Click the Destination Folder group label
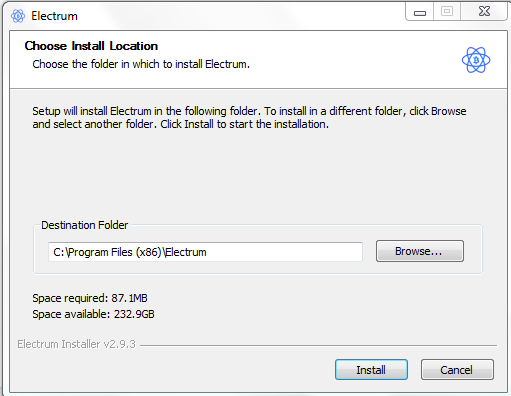 pos(84,225)
